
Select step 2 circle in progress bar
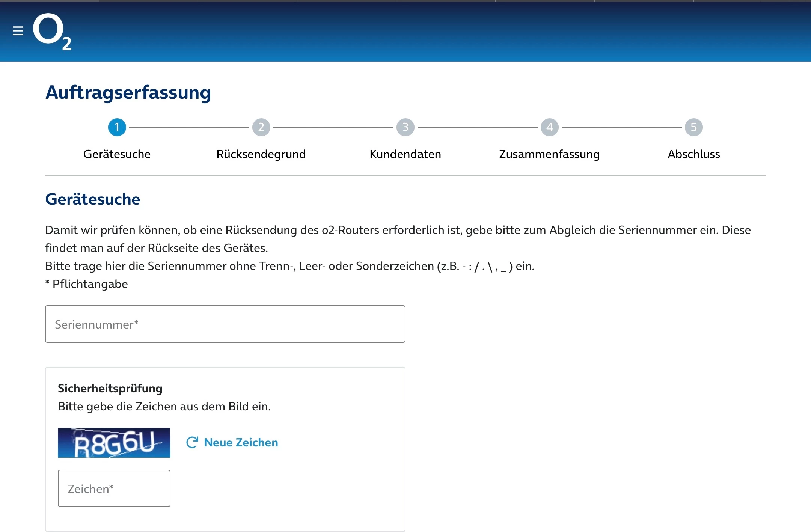click(261, 127)
